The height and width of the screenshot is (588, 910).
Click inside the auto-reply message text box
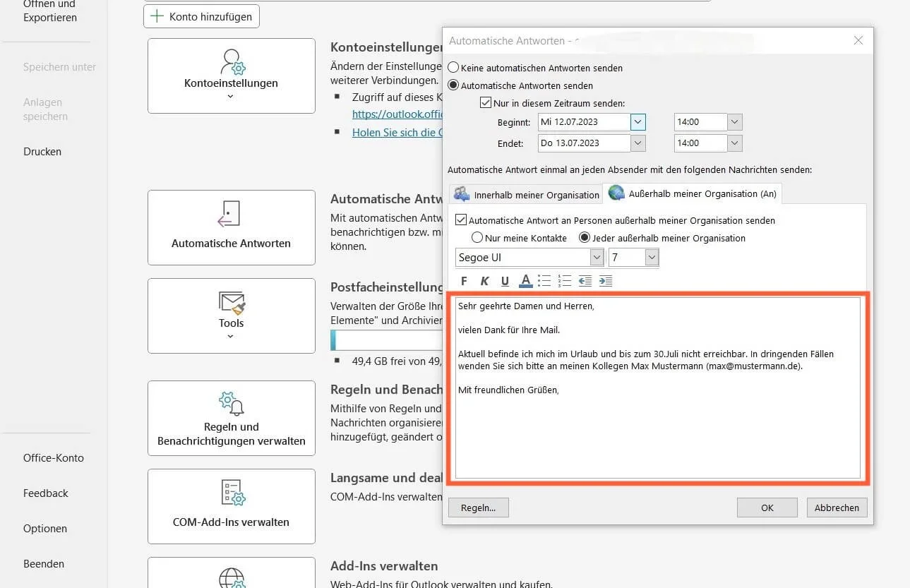[657, 431]
